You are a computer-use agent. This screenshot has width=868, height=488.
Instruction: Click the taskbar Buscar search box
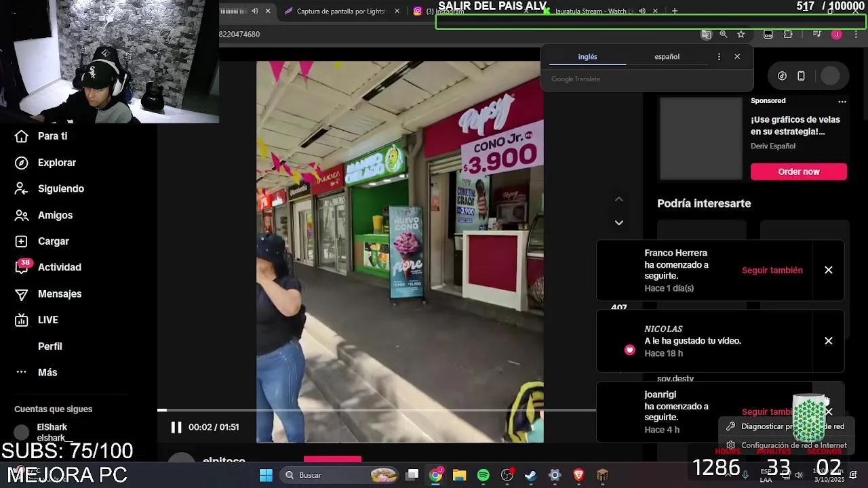coord(339,475)
